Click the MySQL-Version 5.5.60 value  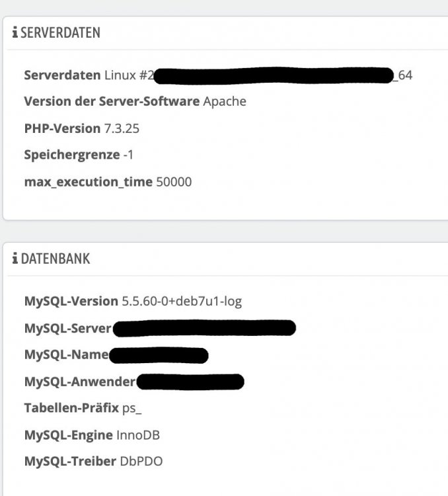pyautogui.click(x=182, y=302)
